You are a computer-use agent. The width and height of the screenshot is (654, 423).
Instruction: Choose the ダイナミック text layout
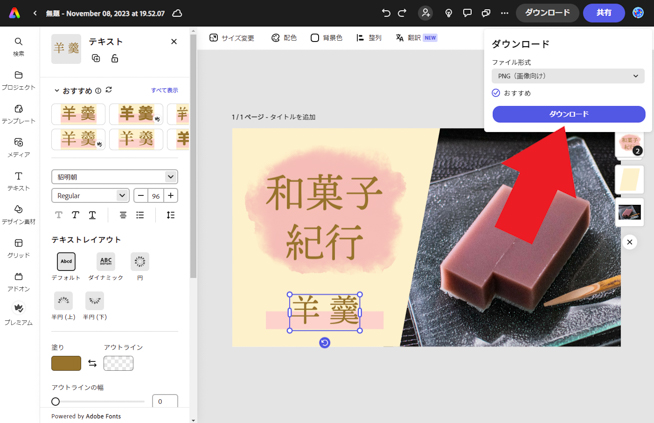105,264
